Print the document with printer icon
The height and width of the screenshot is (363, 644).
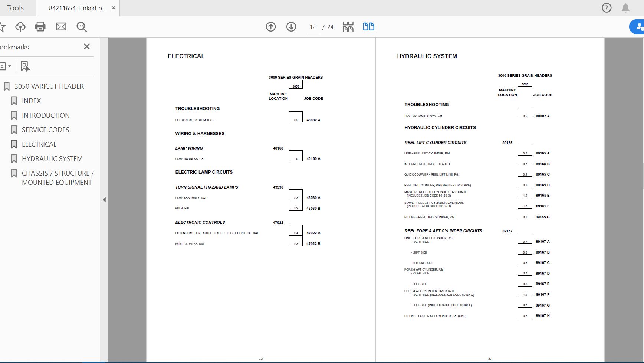(40, 27)
